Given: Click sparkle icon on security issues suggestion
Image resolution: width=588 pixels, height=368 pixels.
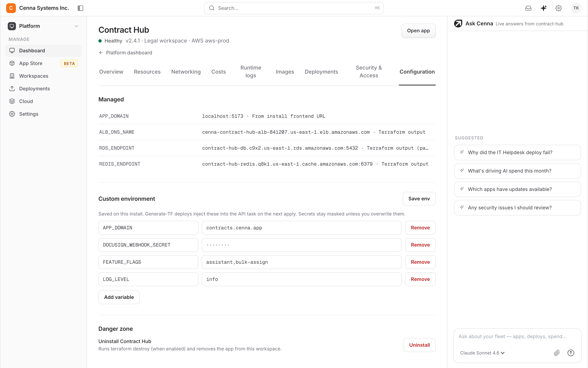Looking at the screenshot, I should tap(462, 207).
